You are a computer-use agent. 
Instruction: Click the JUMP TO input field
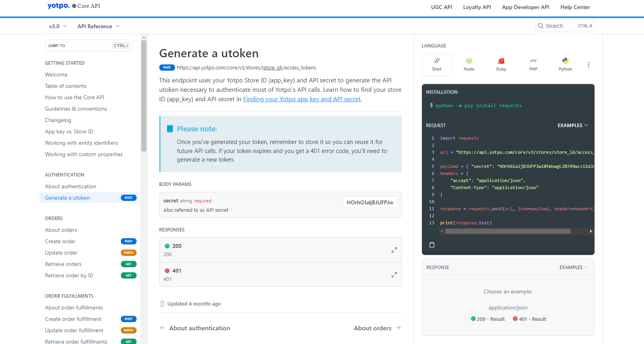(x=89, y=46)
